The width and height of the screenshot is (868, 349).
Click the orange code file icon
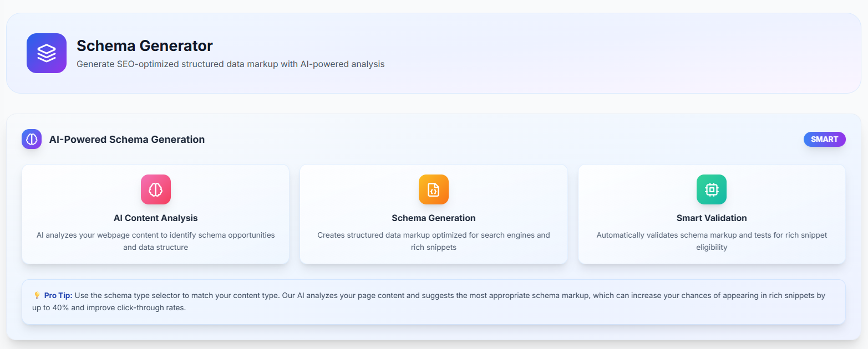434,189
